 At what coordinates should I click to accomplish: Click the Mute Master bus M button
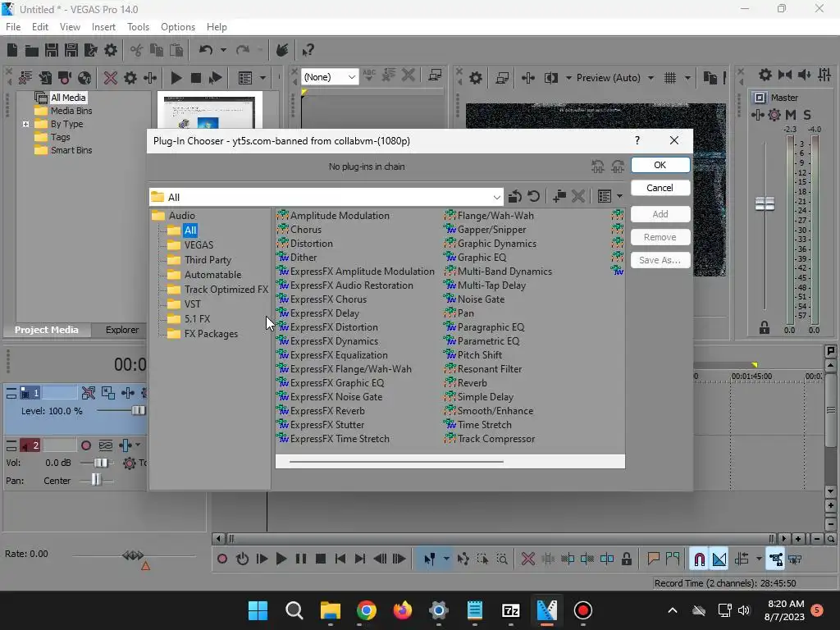point(791,115)
